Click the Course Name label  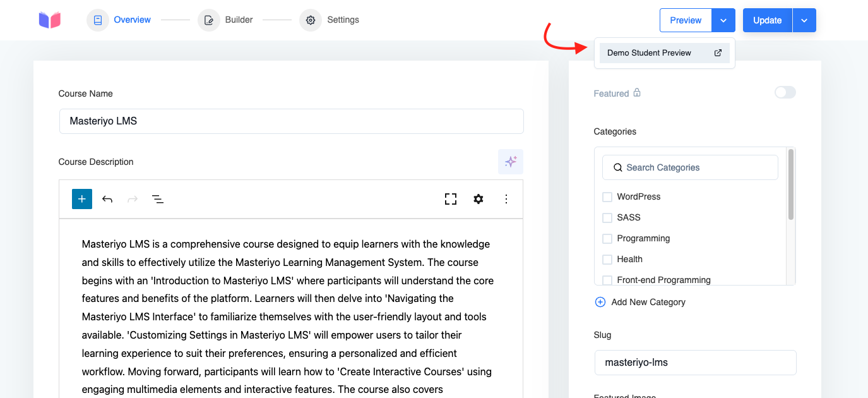pyautogui.click(x=86, y=93)
